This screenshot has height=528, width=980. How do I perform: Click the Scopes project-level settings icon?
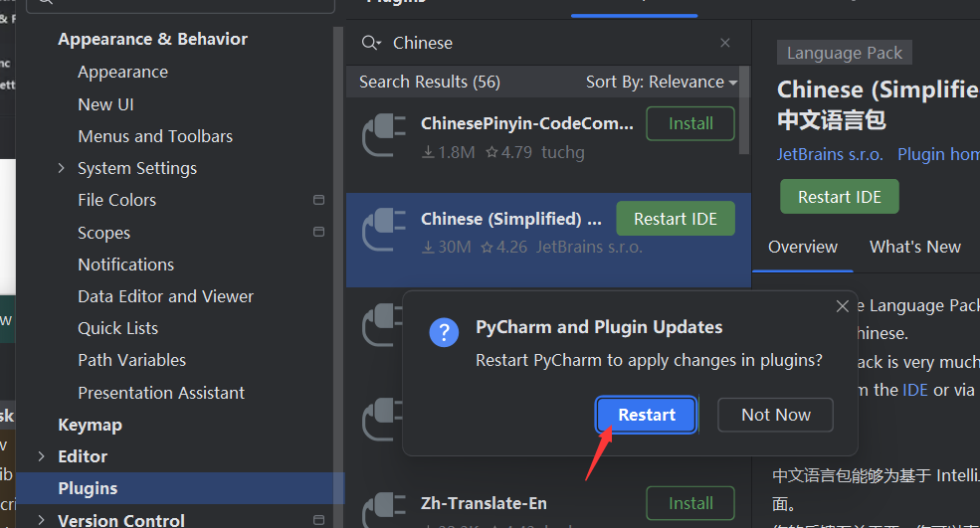(318, 232)
